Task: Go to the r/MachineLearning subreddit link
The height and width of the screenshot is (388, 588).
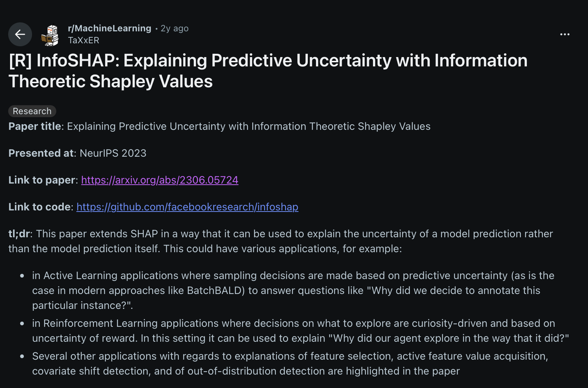Action: pos(110,28)
